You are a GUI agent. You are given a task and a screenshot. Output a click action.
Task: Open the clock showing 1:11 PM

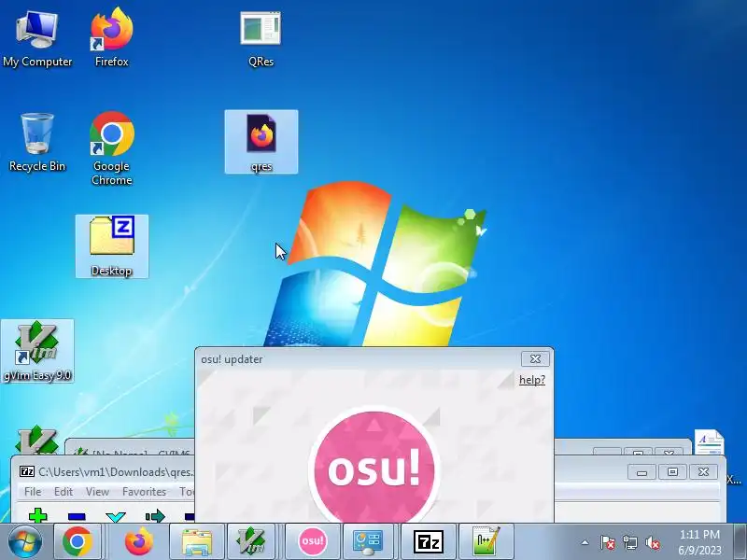pos(699,542)
